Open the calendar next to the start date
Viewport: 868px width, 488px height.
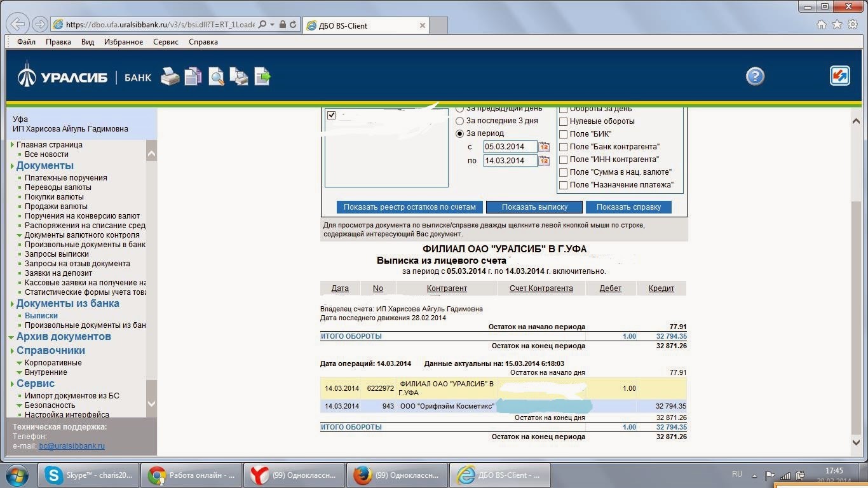[x=544, y=147]
